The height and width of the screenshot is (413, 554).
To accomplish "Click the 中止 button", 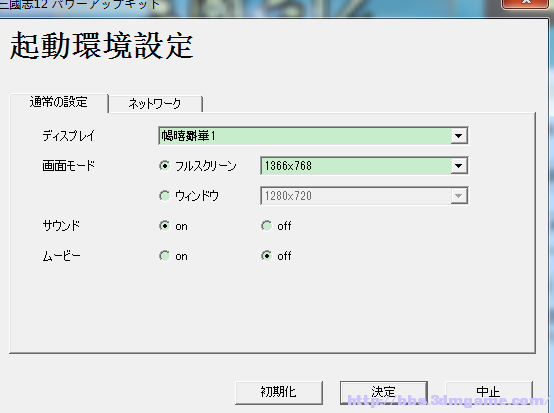I will (x=488, y=392).
